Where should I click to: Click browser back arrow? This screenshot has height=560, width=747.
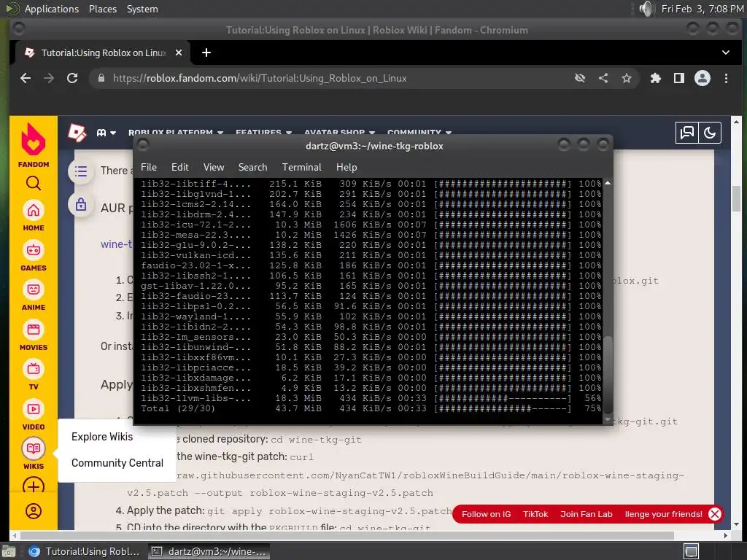point(26,78)
